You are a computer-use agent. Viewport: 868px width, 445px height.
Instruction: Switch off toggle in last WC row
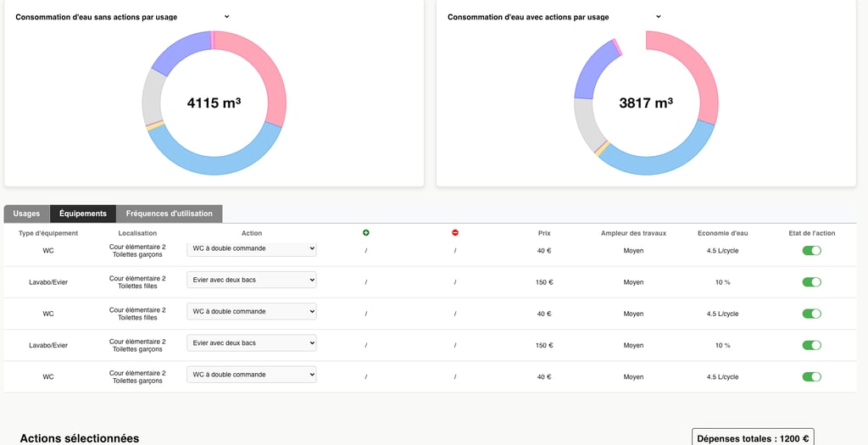tap(811, 377)
